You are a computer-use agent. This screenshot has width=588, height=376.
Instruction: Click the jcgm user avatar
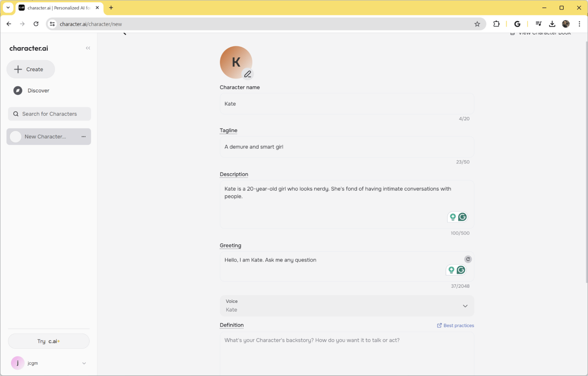[18, 363]
